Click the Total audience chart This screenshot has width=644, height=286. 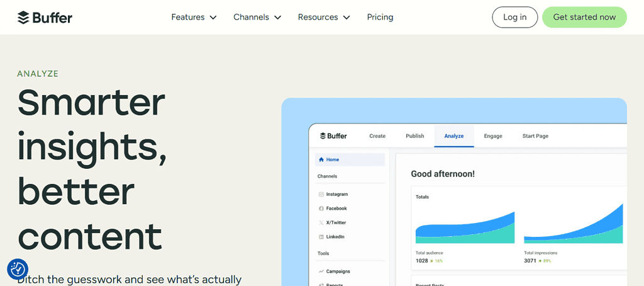click(465, 227)
